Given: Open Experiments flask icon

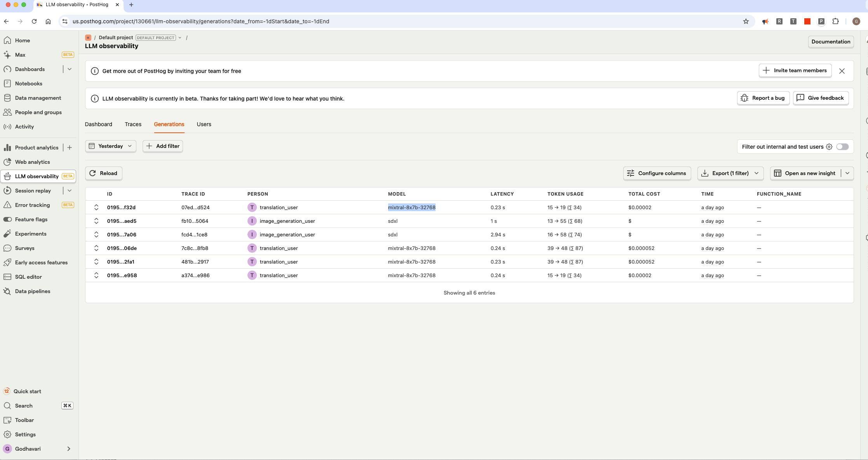Looking at the screenshot, I should pyautogui.click(x=7, y=234).
